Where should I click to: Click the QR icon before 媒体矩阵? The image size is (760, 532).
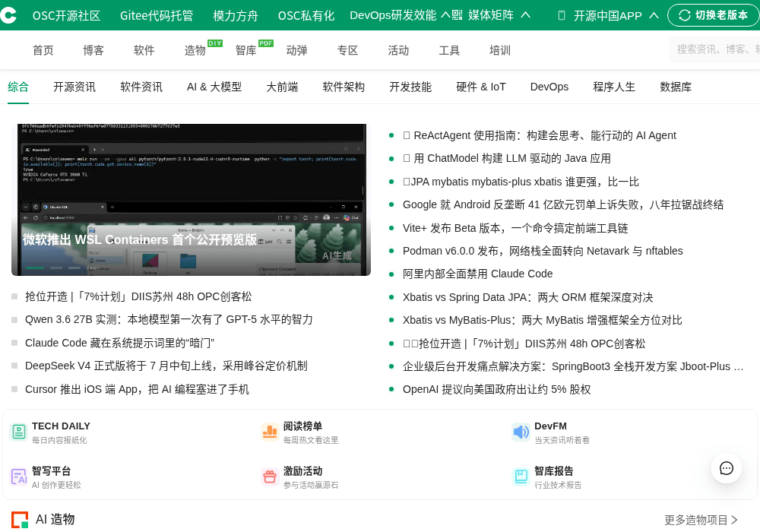457,15
